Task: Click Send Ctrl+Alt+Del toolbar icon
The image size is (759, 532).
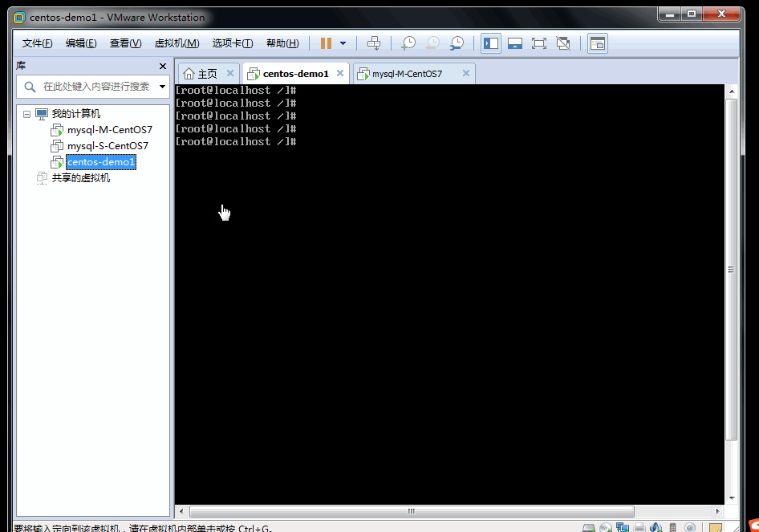Action: click(374, 43)
